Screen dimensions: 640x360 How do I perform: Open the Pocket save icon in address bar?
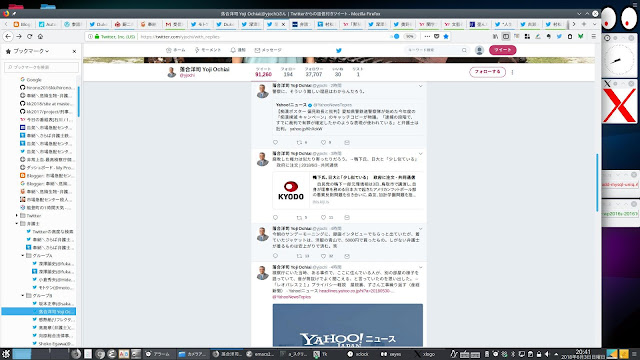tap(436, 36)
